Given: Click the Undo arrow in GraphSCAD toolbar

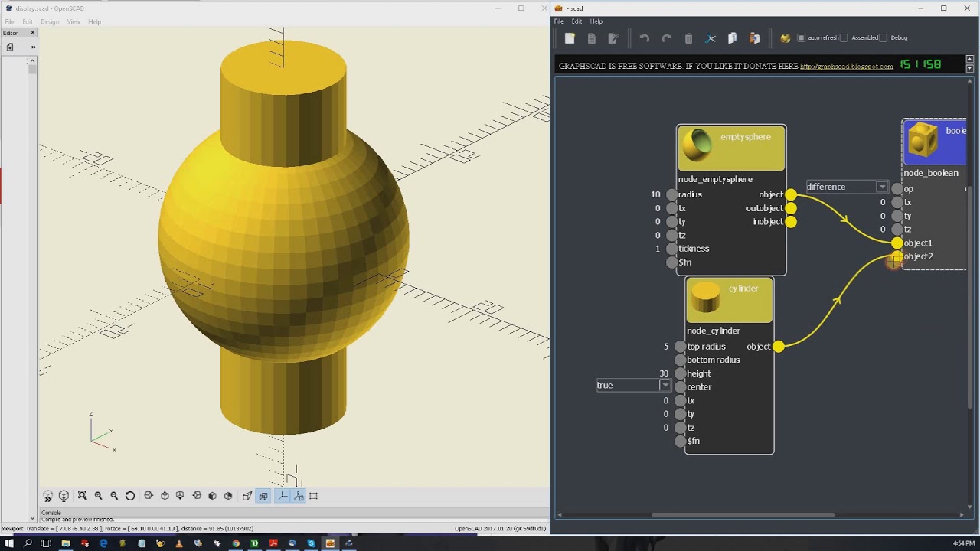Looking at the screenshot, I should pos(644,38).
